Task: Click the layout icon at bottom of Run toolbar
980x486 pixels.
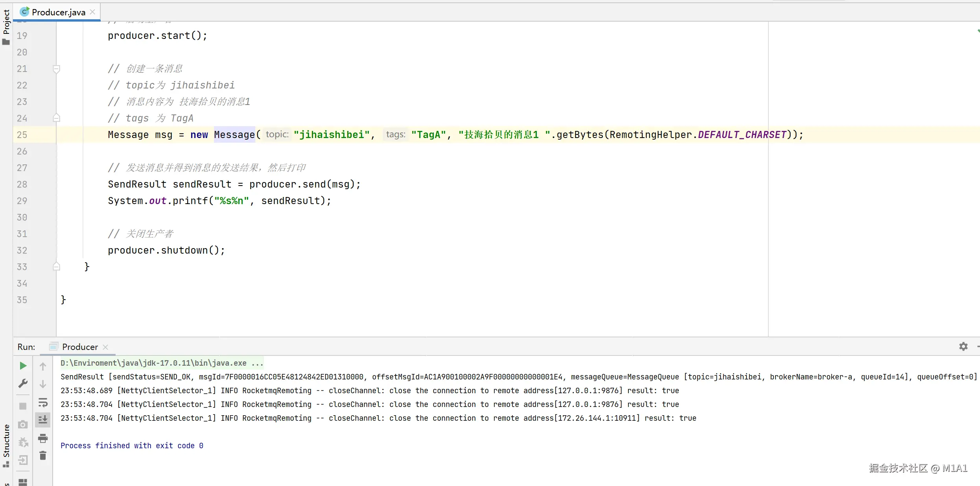Action: [23, 482]
